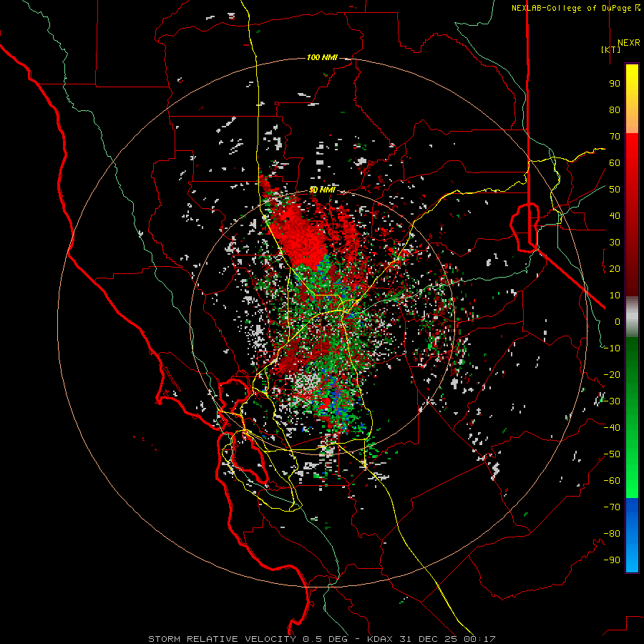Click the -70 value on the velocity scale

(612, 507)
